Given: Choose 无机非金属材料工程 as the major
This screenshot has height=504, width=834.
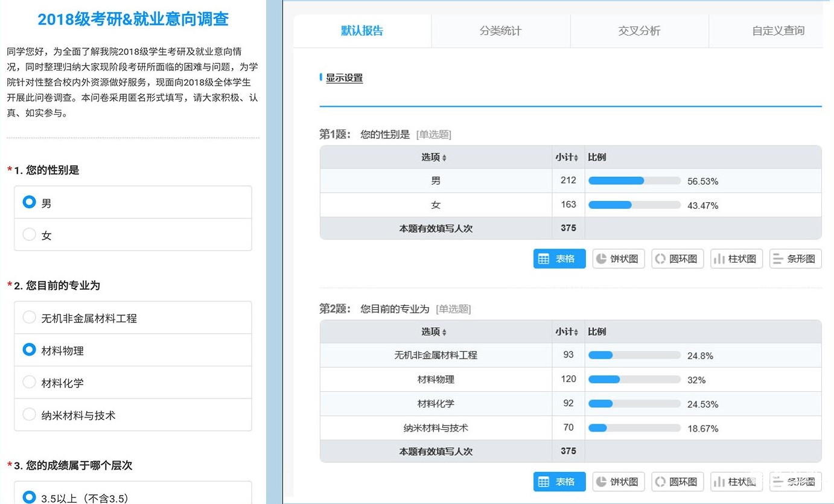Looking at the screenshot, I should point(30,317).
